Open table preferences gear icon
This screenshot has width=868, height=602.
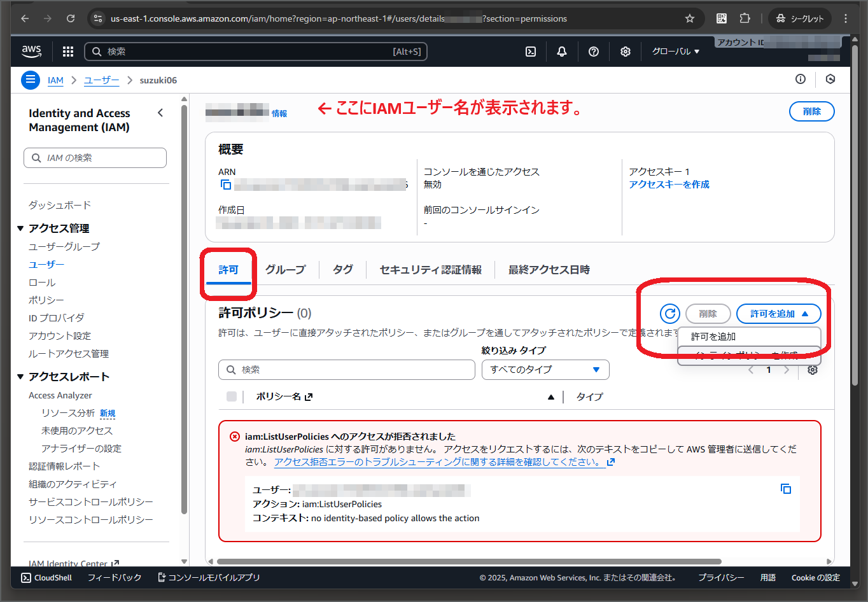pyautogui.click(x=813, y=370)
